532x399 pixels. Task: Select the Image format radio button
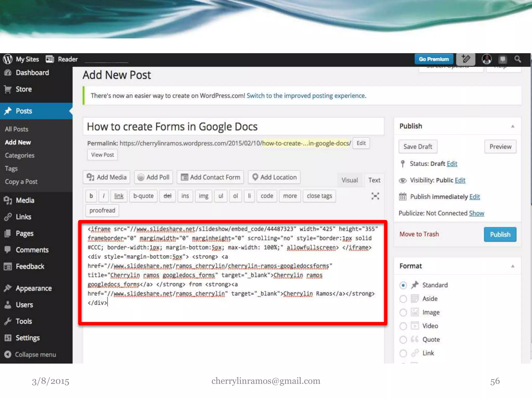click(x=403, y=312)
